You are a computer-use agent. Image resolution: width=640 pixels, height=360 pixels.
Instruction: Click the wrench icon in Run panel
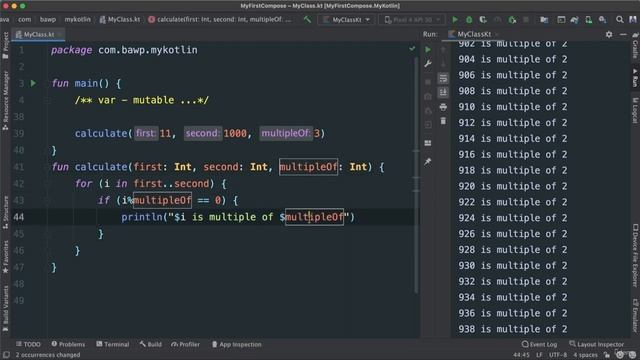(428, 64)
